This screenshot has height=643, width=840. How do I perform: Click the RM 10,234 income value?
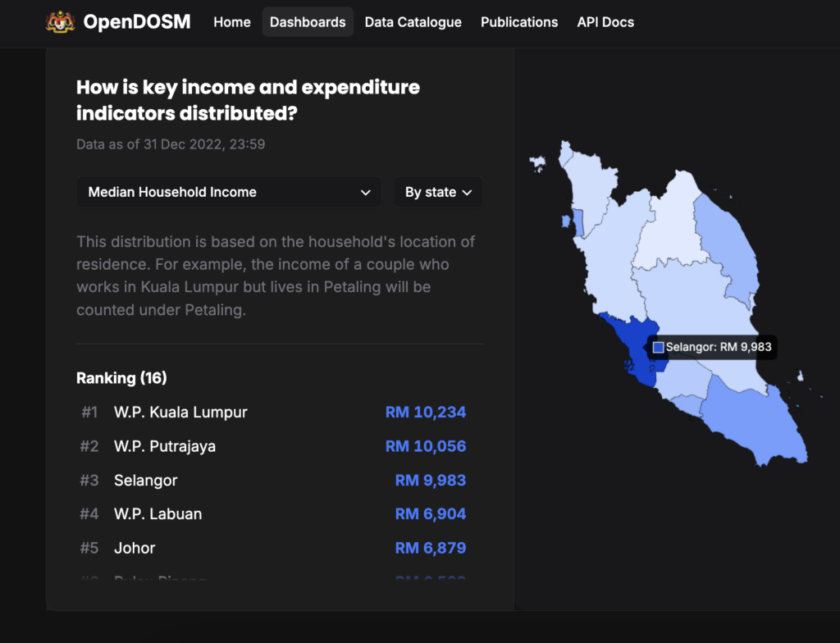[x=425, y=413]
